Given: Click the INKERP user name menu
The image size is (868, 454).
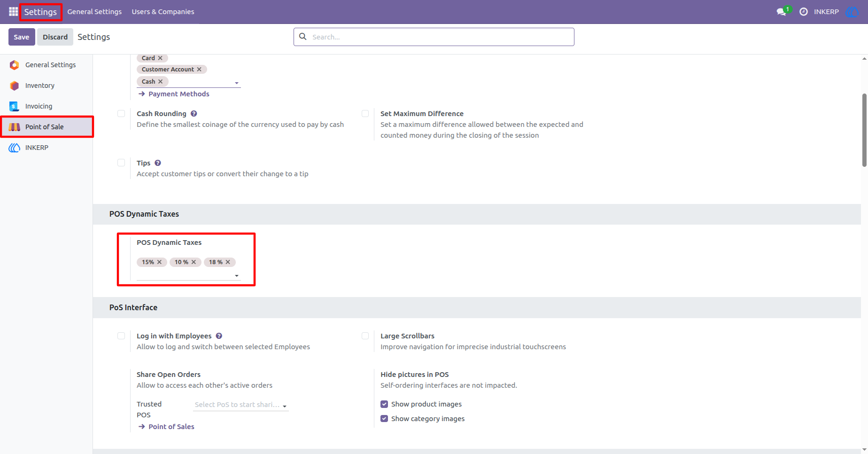Looking at the screenshot, I should pyautogui.click(x=826, y=12).
